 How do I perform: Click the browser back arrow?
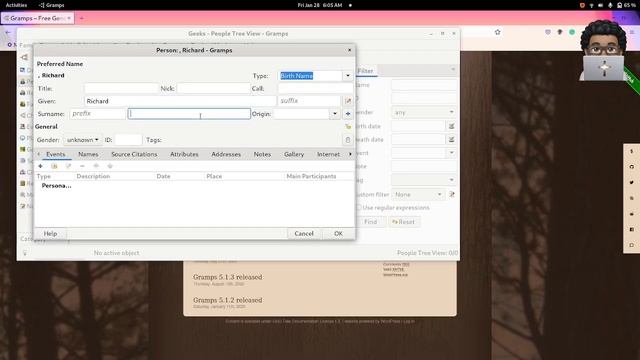click(x=8, y=32)
